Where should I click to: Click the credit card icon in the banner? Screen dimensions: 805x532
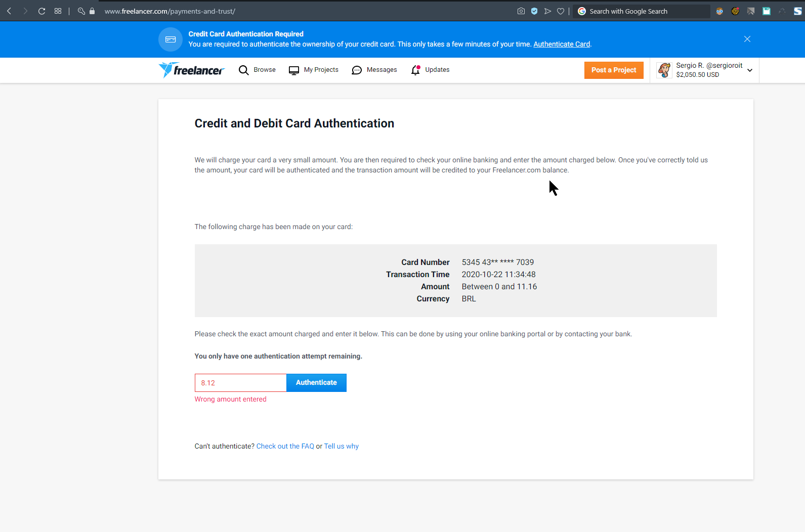[171, 39]
